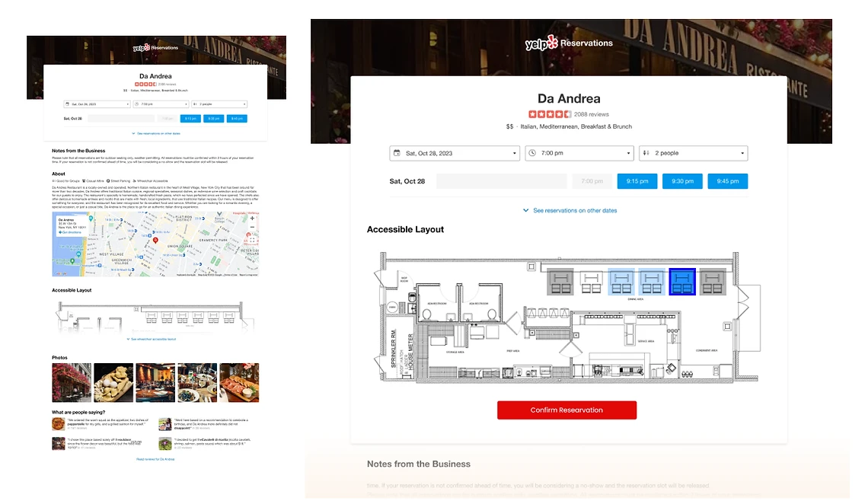This screenshot has height=504, width=865.
Task: Click the people icon in the enlarged party field
Action: pos(646,153)
